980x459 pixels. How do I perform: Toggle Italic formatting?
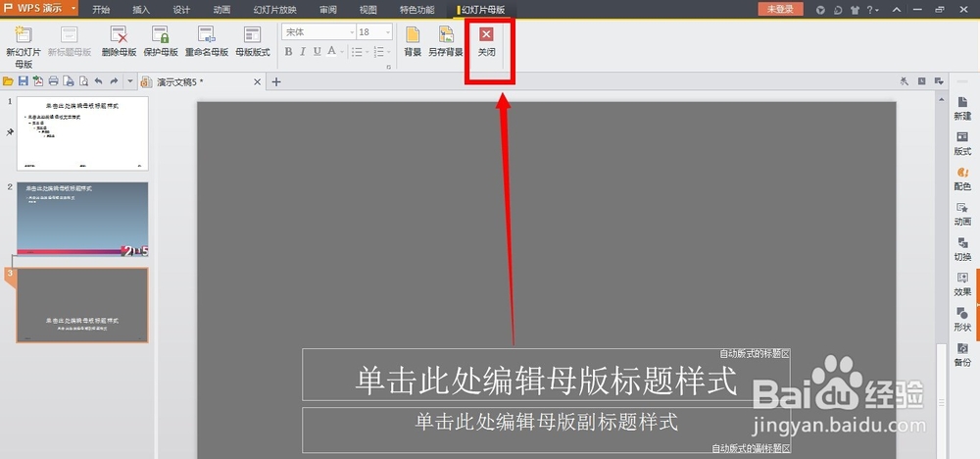point(303,52)
